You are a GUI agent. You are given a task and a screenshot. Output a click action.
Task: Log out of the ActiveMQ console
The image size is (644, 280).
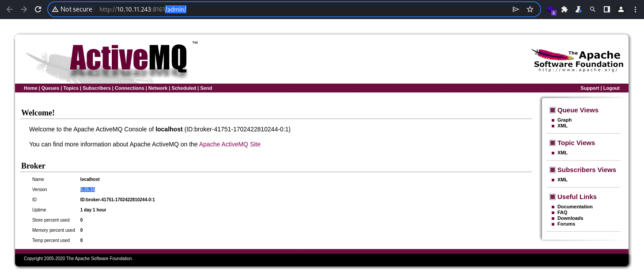pos(611,88)
